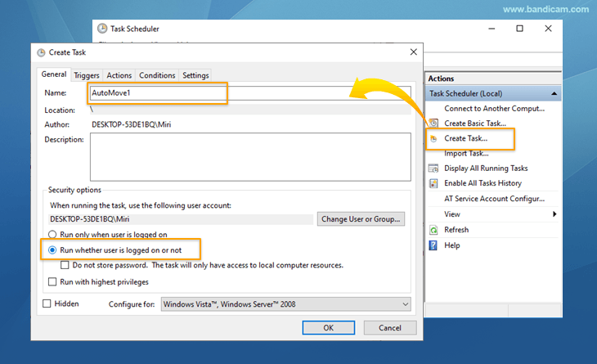Click the Actions pane header
Screen dimensions: 597x364
click(493, 79)
